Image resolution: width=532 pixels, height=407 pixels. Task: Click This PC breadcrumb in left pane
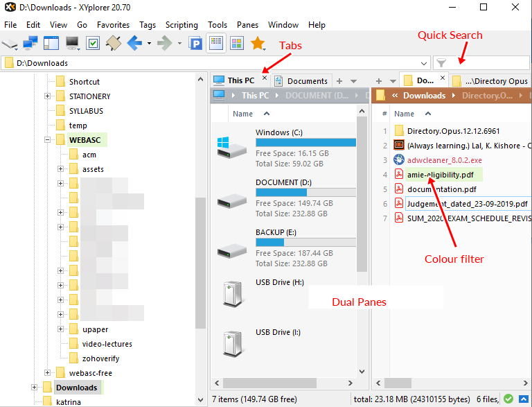pyautogui.click(x=255, y=96)
